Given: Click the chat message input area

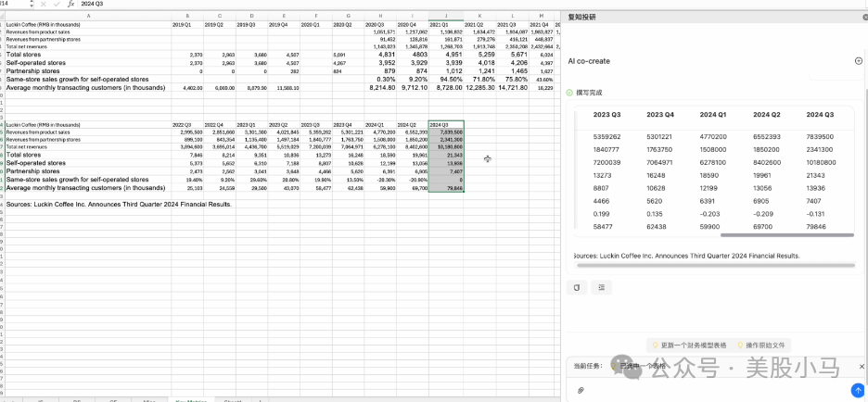Looking at the screenshot, I should (714, 389).
